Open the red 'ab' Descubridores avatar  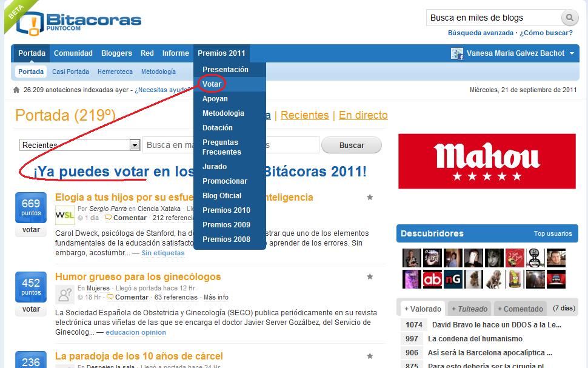tap(432, 279)
